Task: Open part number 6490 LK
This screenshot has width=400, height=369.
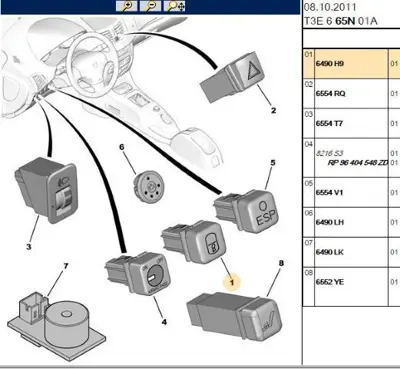Action: (x=330, y=252)
